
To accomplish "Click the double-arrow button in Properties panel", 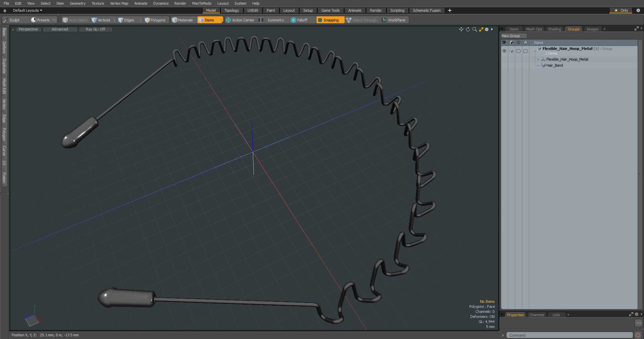I will pos(639,323).
